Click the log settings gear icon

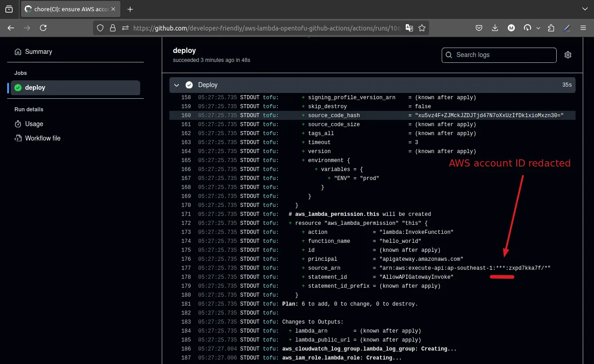(x=568, y=55)
